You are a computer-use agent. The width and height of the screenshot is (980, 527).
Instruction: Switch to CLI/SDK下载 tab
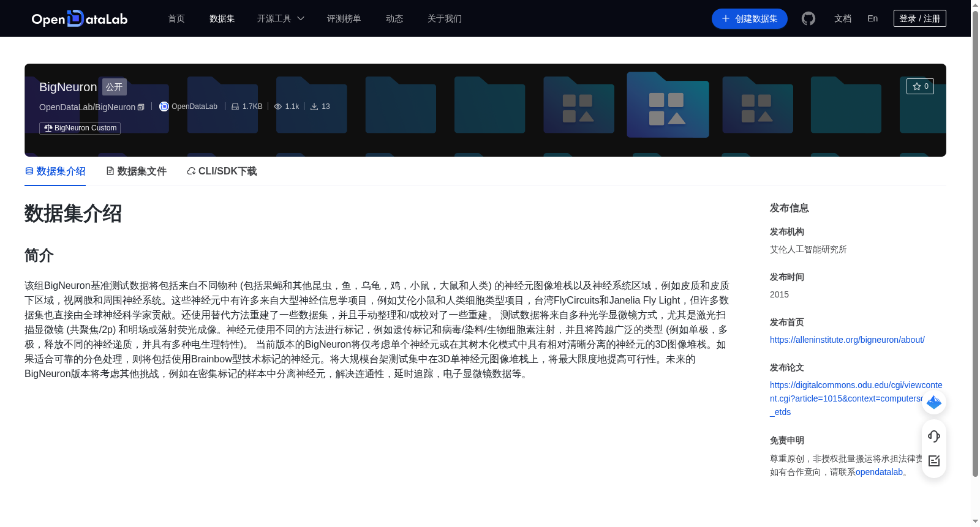(222, 171)
